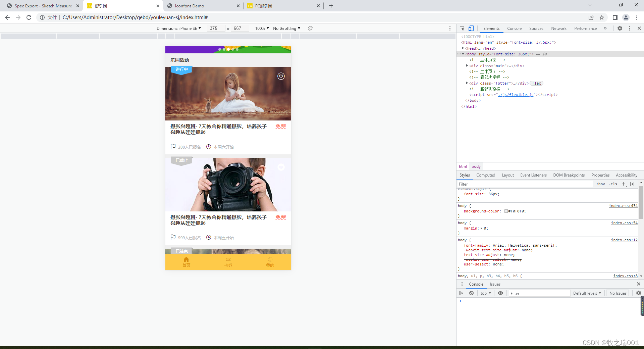
Task: Toggle :hov element state panel
Action: [601, 184]
